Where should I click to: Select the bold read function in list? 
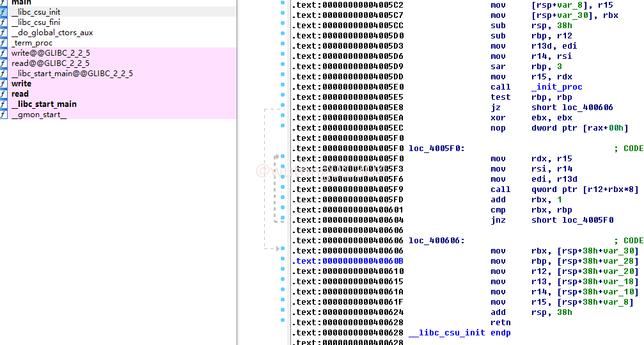[x=20, y=94]
